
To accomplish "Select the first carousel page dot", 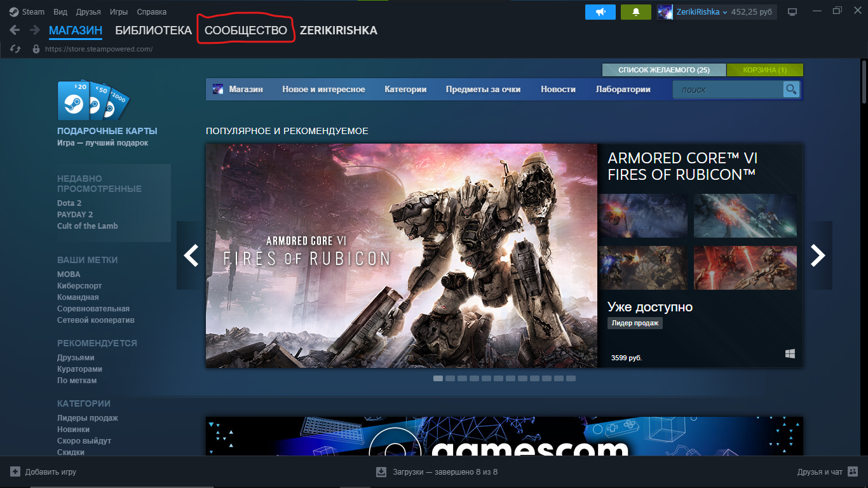I will tap(438, 378).
